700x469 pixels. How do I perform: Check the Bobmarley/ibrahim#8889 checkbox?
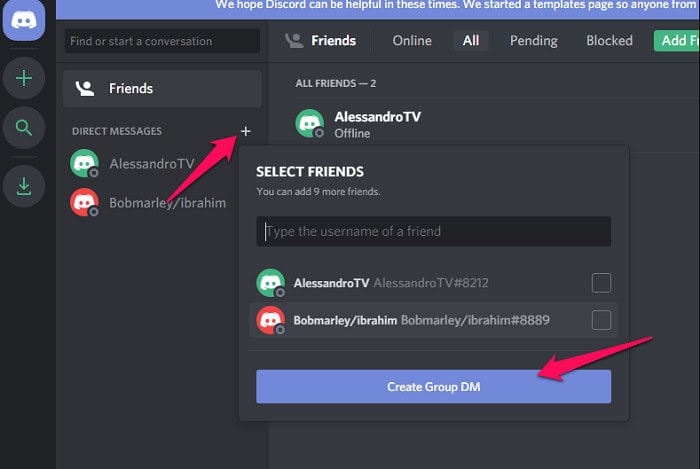pyautogui.click(x=601, y=320)
